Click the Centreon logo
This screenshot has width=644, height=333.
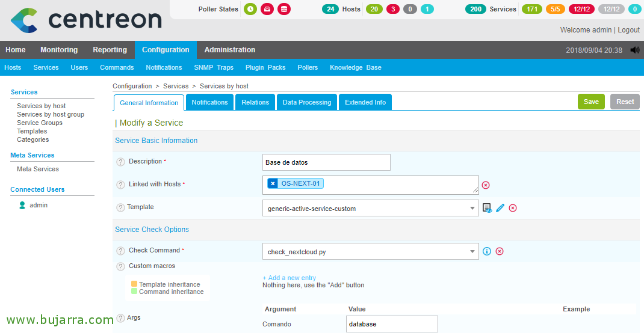tap(86, 20)
